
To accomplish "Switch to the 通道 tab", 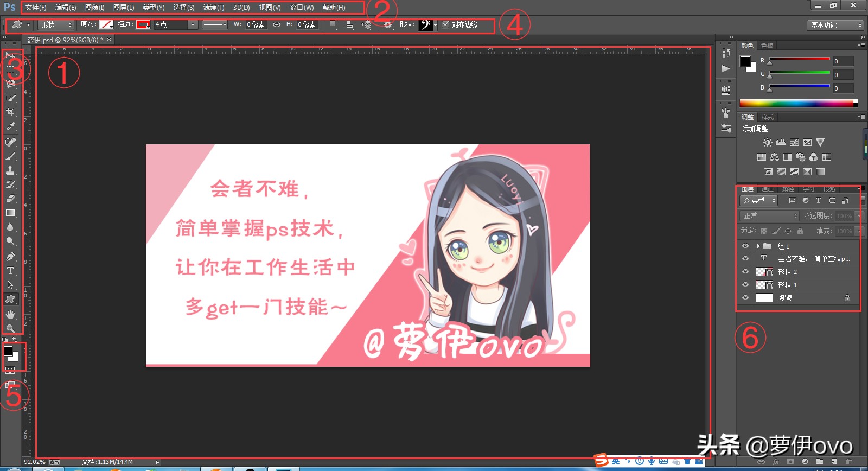I will [x=768, y=189].
